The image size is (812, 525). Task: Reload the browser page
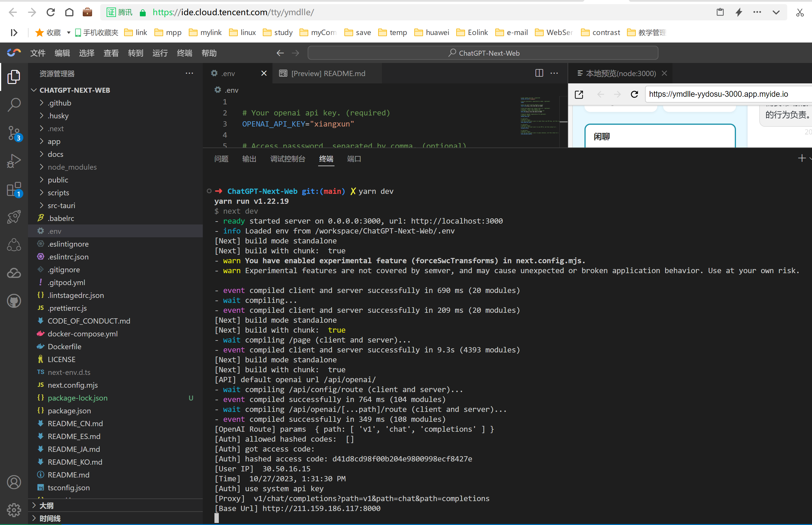click(50, 12)
